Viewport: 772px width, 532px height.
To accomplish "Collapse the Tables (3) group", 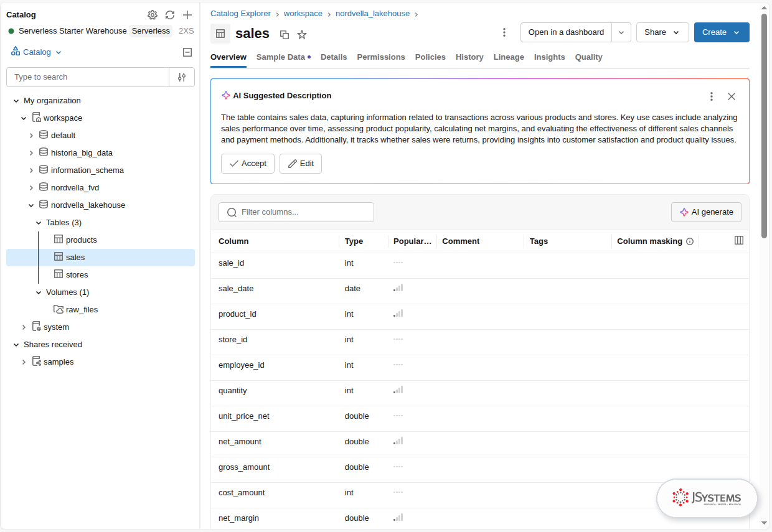I will 39,222.
